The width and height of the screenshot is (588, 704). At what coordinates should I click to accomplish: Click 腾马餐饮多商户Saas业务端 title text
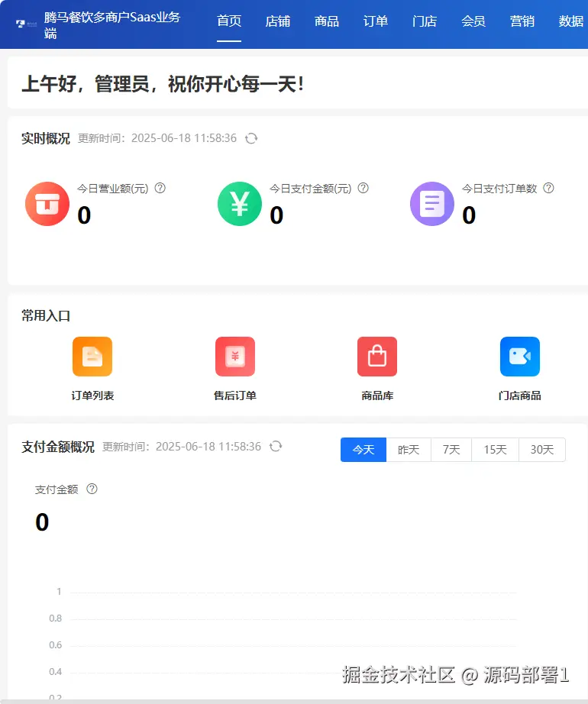112,25
